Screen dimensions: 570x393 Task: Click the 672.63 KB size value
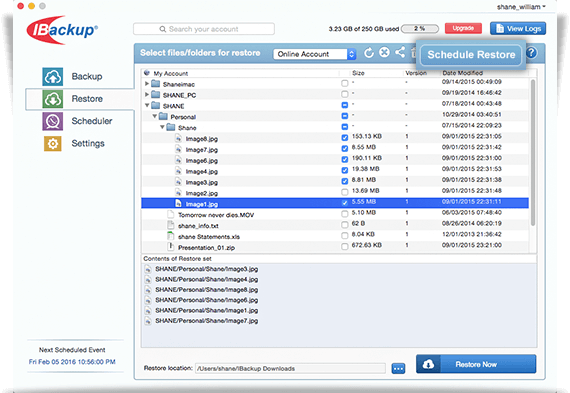366,245
